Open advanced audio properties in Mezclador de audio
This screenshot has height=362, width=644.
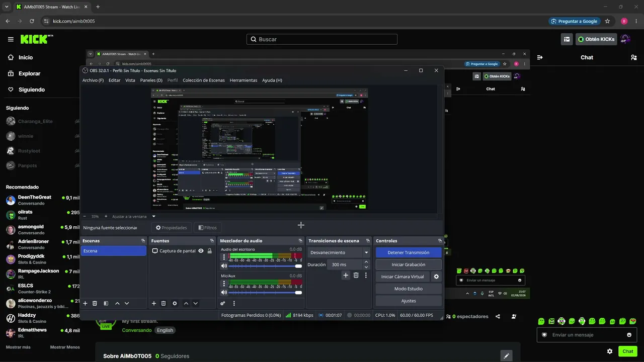pos(223,303)
